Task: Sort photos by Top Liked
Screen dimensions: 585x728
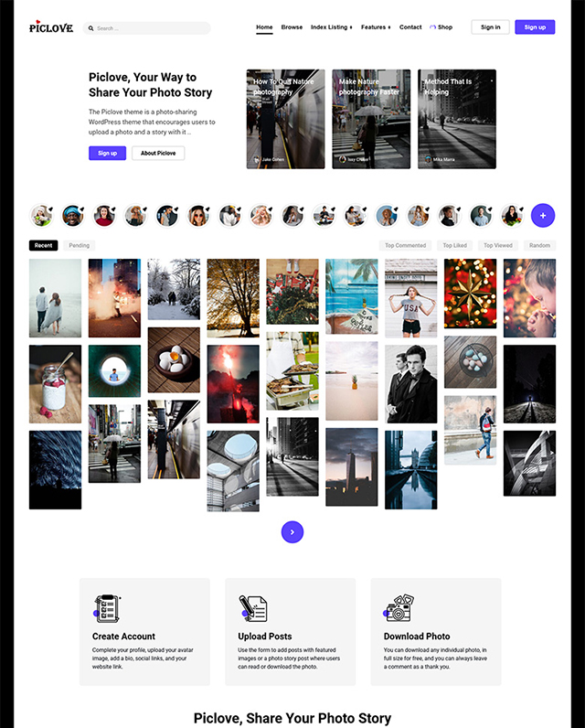Action: [454, 245]
